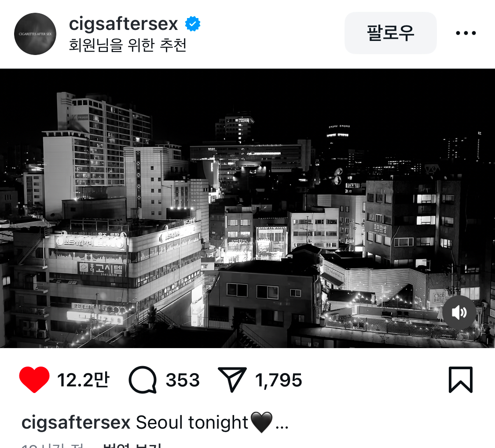
Task: Unlike the post with red heart
Action: pos(34,379)
